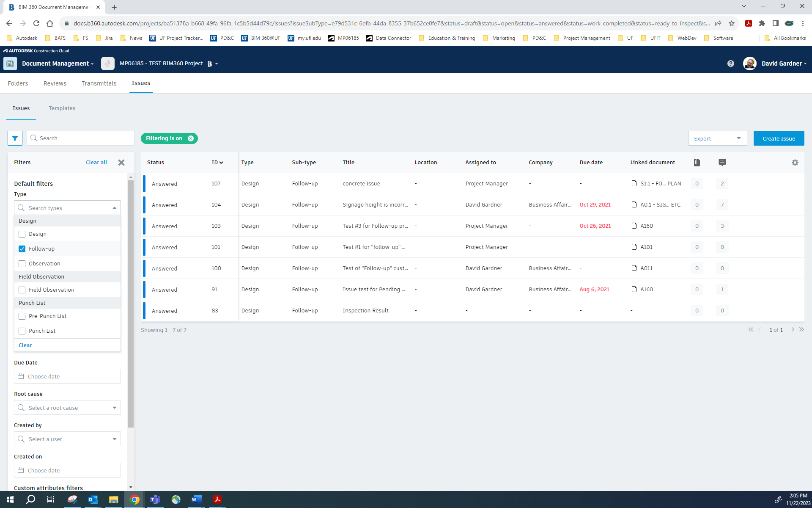
Task: Click due date 'Oct 29, 2021'
Action: tap(595, 205)
